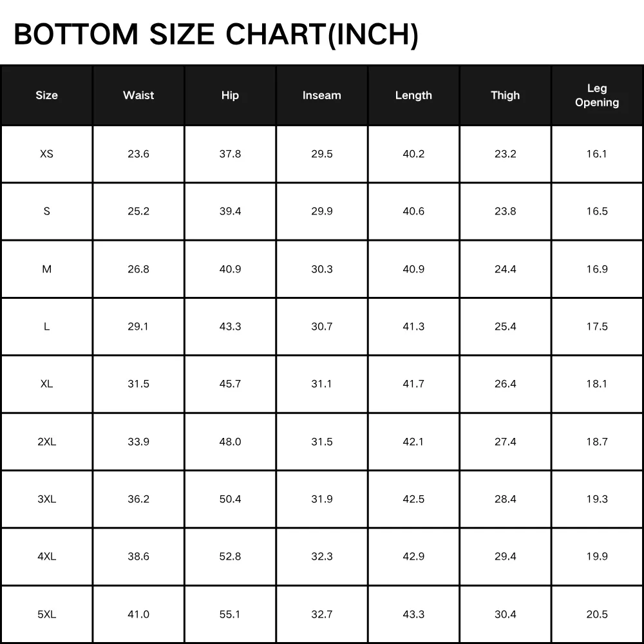The height and width of the screenshot is (644, 644).
Task: Click the Bottom Size Chart title
Action: (216, 35)
